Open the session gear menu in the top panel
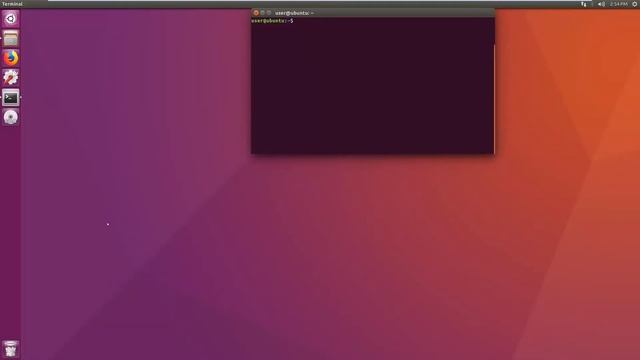 coord(635,4)
